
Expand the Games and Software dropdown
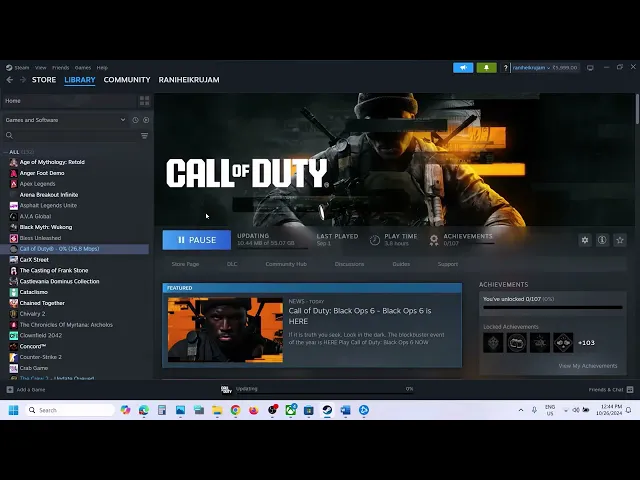pos(122,120)
